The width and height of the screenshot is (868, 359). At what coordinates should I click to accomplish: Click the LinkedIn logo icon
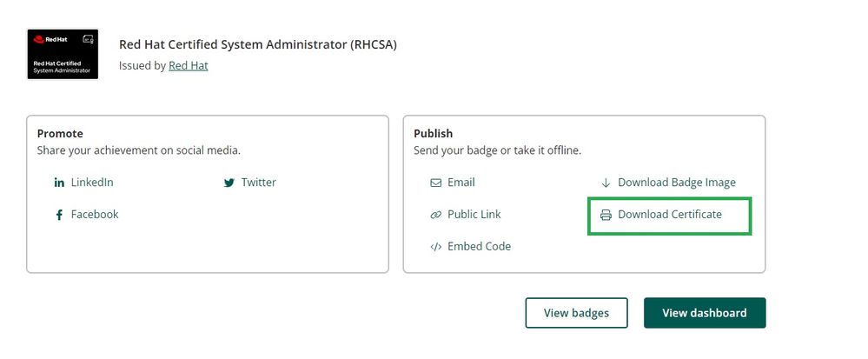59,183
